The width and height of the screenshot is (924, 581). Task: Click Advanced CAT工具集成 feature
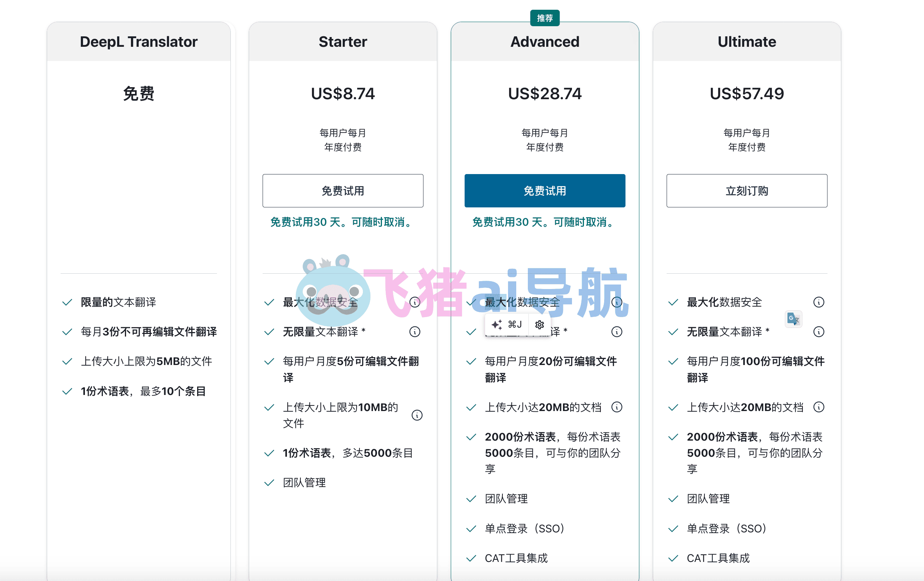click(516, 558)
